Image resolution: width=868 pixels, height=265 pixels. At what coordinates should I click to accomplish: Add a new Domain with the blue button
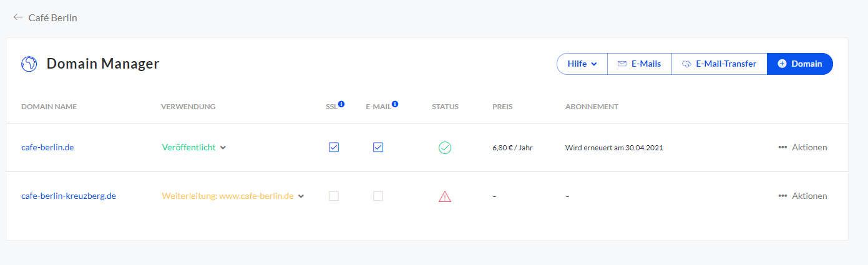point(799,64)
